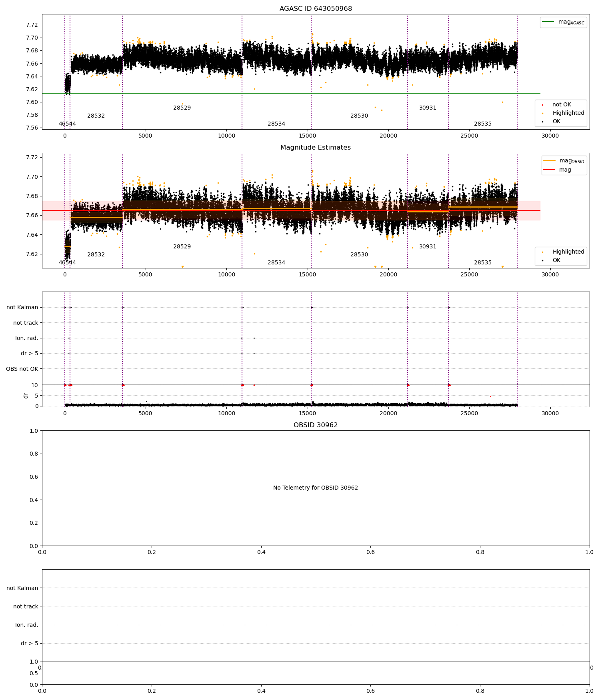Click "Highlighted" in the Magnitude Estimates legend

point(568,252)
